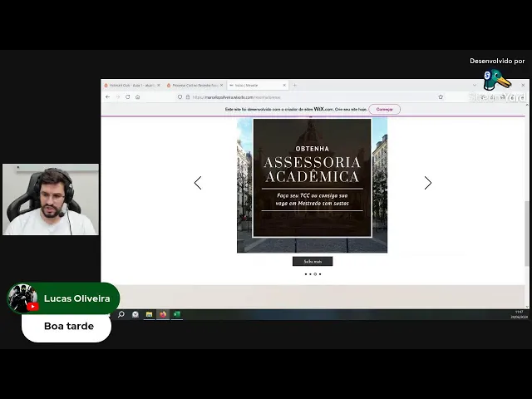The height and width of the screenshot is (399, 532).
Task: Click the padlock site info icon
Action: (188, 97)
